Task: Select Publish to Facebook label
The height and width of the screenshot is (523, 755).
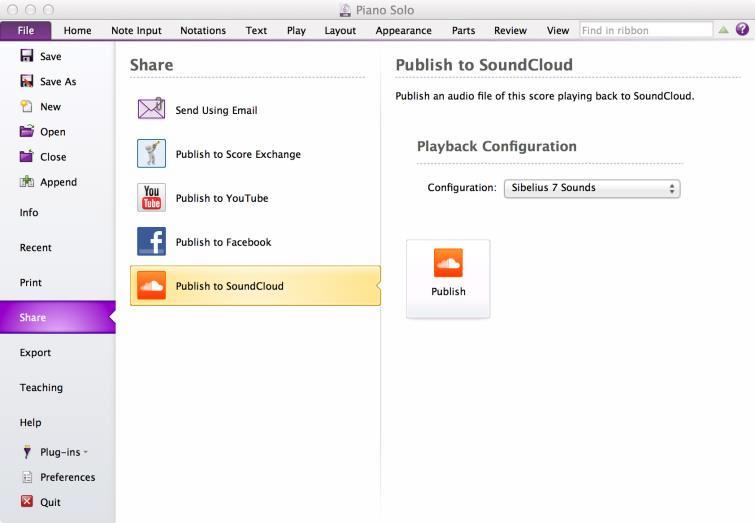Action: tap(223, 242)
